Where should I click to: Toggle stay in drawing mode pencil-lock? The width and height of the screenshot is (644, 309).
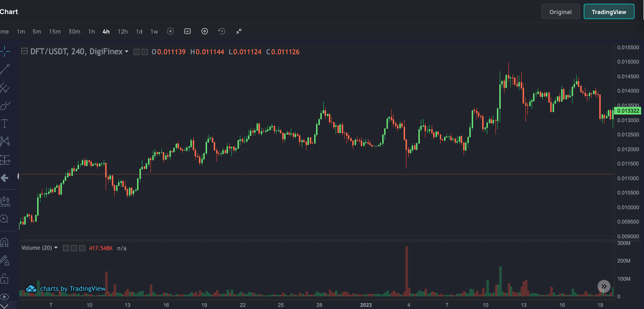click(5, 260)
